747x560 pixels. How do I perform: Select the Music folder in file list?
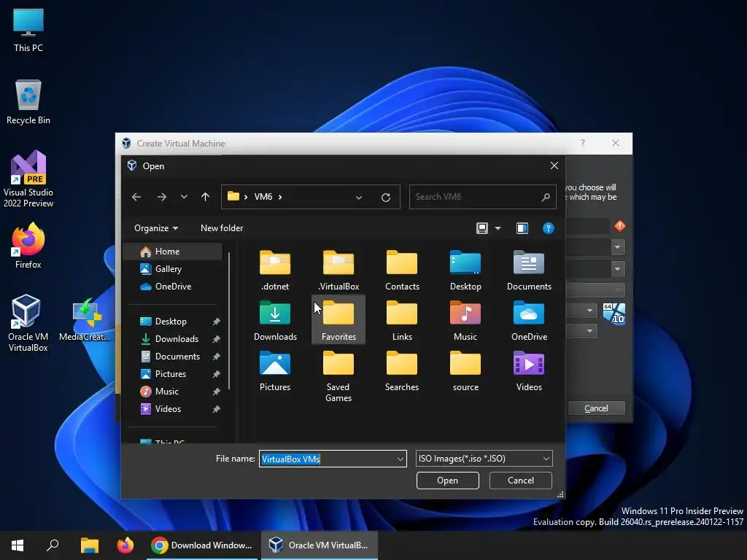pos(465,321)
